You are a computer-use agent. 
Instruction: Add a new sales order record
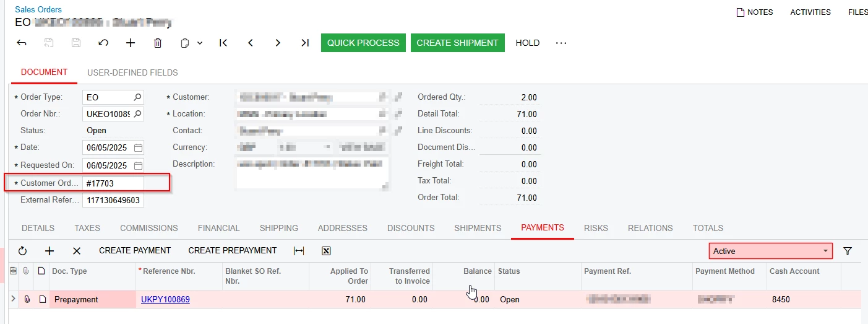point(131,43)
